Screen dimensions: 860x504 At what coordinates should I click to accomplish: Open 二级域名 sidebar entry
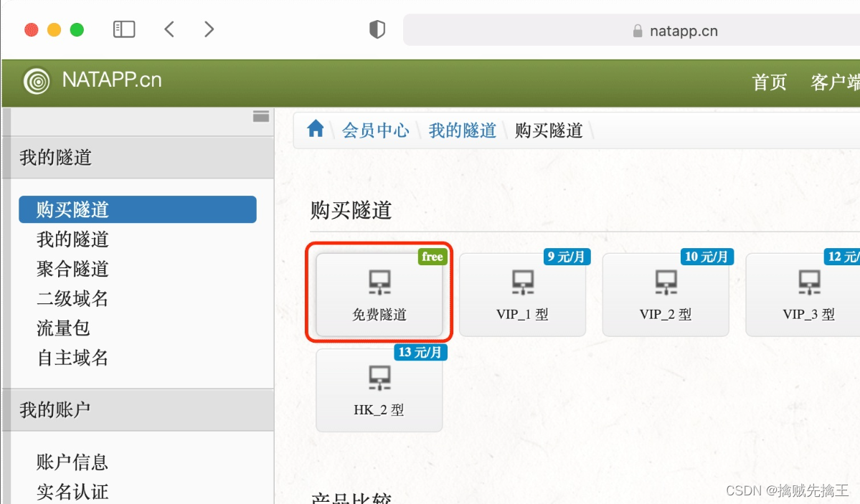point(73,298)
